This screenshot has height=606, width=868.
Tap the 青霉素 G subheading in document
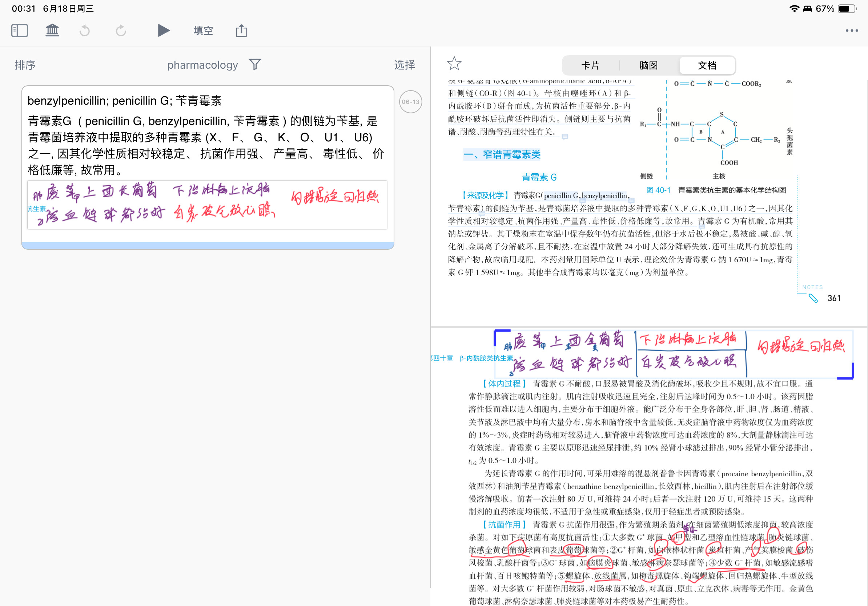(x=539, y=177)
